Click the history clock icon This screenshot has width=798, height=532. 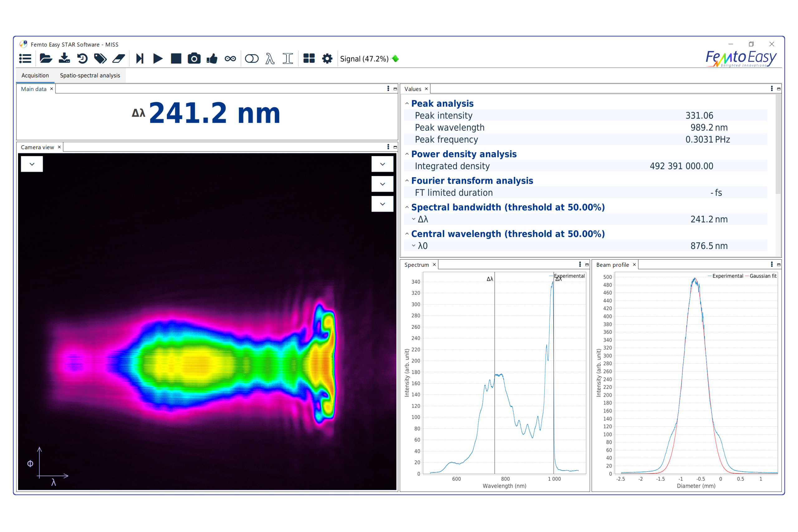pos(82,59)
